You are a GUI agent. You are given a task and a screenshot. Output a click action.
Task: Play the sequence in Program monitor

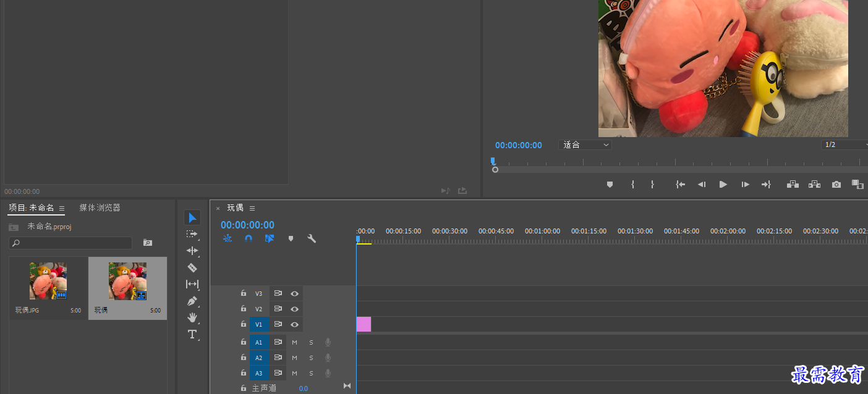click(x=723, y=184)
